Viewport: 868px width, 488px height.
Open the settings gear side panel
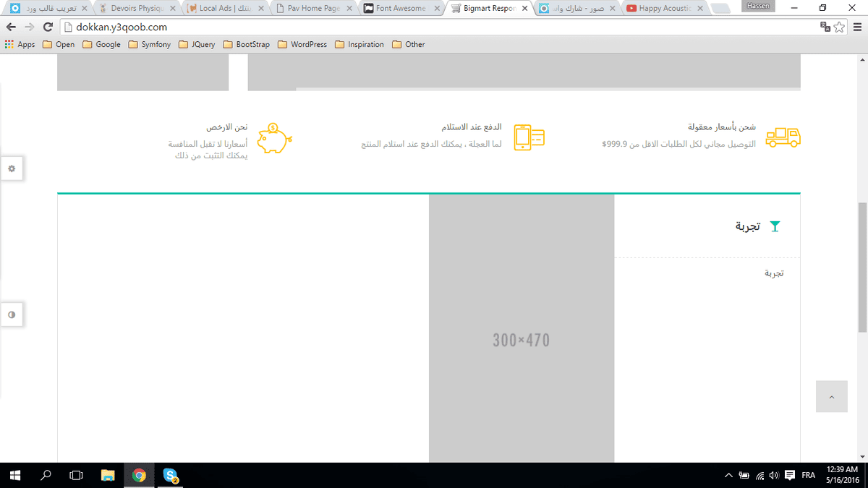tap(12, 168)
